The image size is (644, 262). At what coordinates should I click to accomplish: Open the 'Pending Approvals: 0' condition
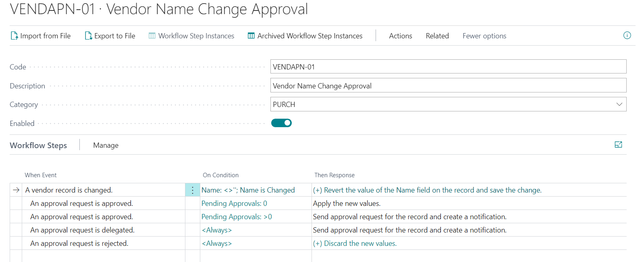(234, 203)
